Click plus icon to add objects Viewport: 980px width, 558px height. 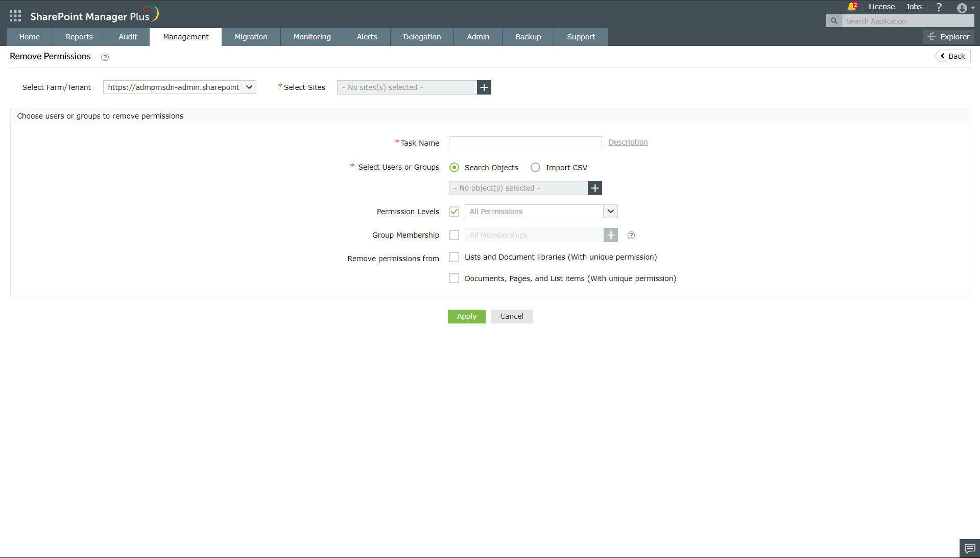[x=595, y=188]
